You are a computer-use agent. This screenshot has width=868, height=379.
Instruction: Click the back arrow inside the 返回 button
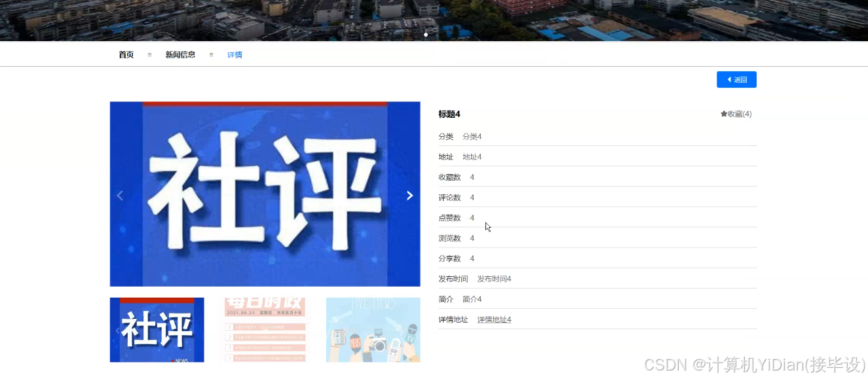tap(728, 79)
